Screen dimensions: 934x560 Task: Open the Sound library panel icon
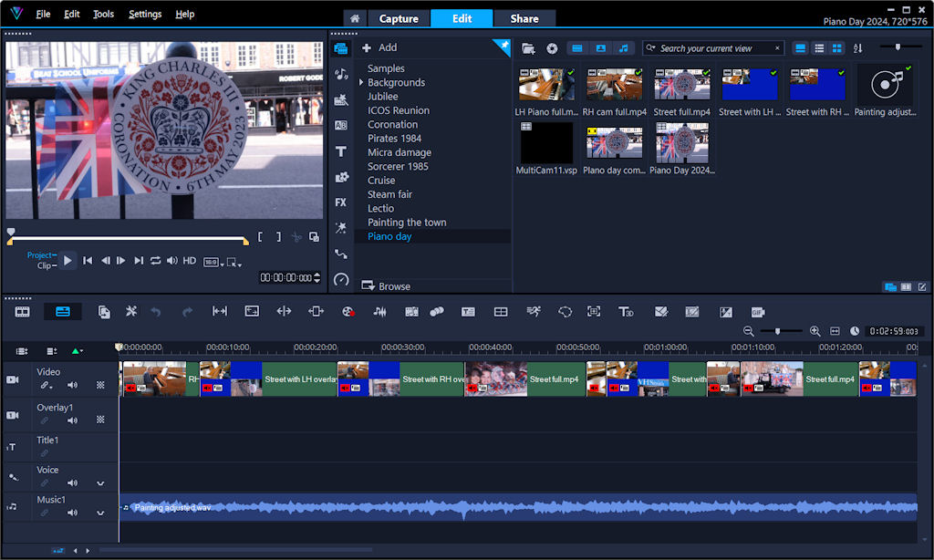point(341,74)
